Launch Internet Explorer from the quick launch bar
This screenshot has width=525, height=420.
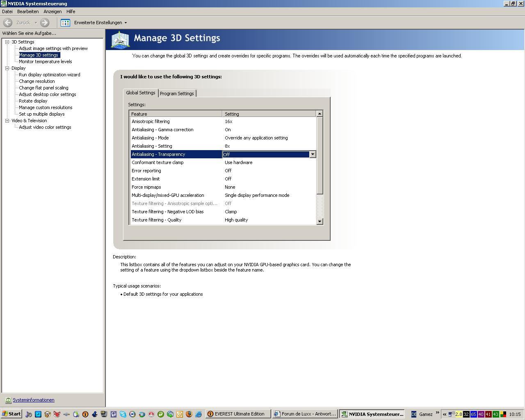199,414
